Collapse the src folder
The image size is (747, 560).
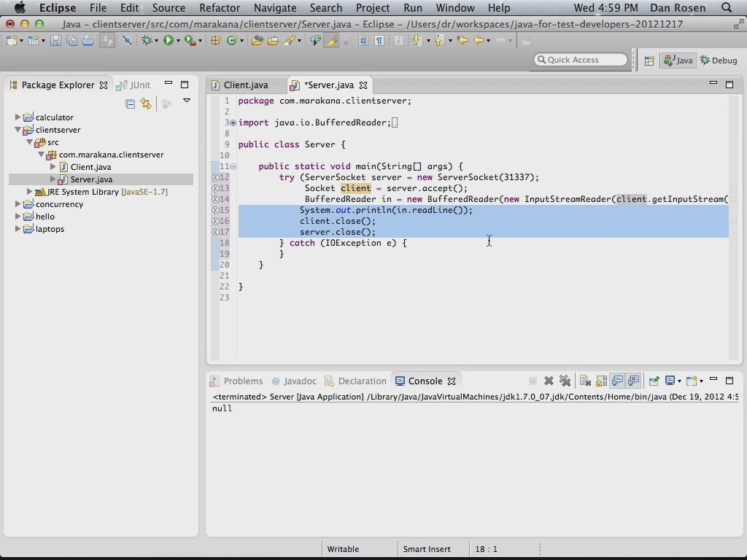(x=29, y=142)
